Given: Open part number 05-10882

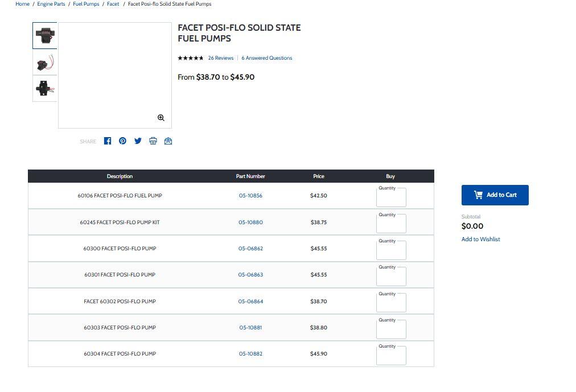Looking at the screenshot, I should 250,354.
